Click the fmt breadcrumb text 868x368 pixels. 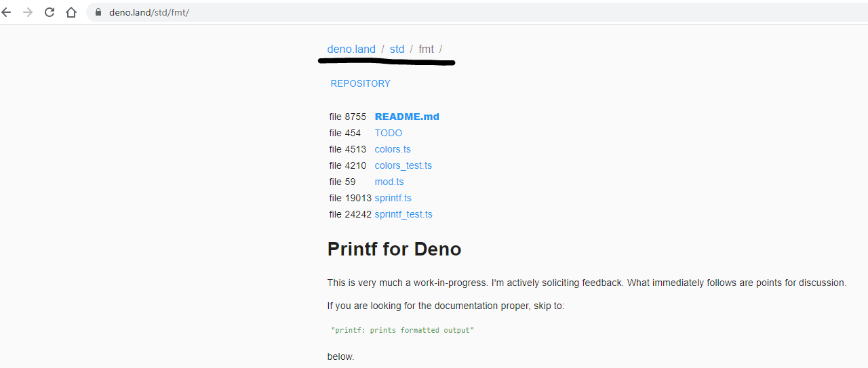pyautogui.click(x=426, y=49)
